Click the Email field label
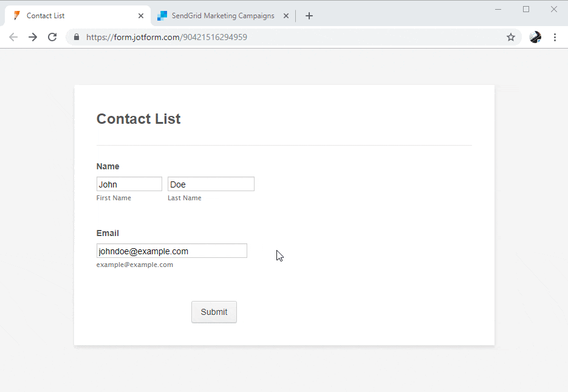 (108, 233)
